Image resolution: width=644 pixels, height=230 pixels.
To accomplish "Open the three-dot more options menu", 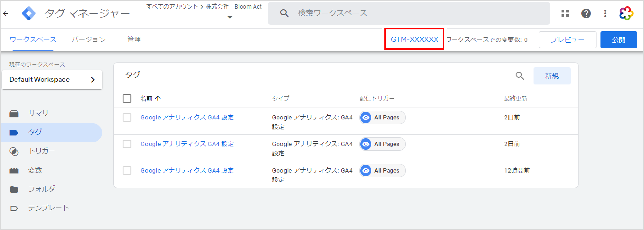I will point(605,13).
